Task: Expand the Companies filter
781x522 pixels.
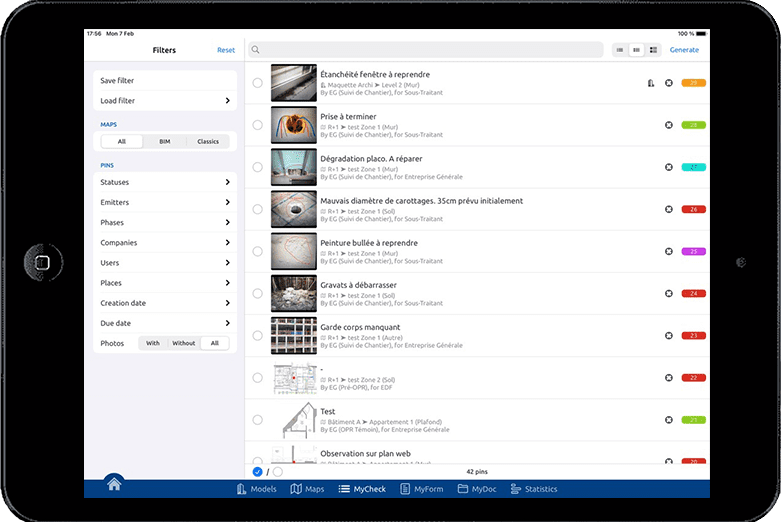Action: pos(165,243)
